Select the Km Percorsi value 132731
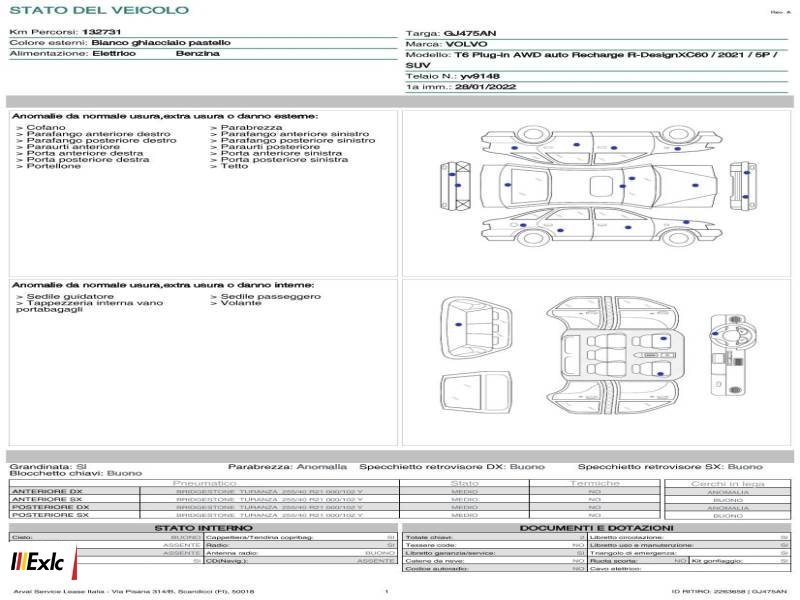The width and height of the screenshot is (800, 600). click(102, 32)
